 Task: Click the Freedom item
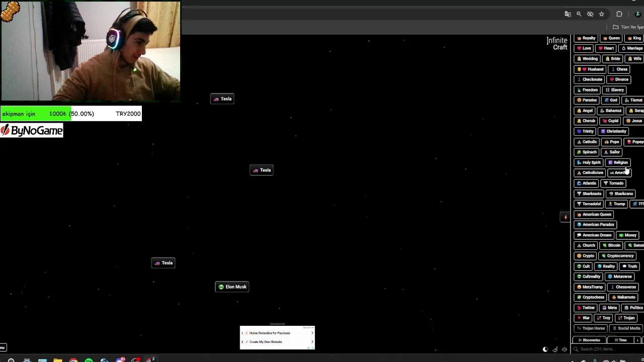pos(587,90)
